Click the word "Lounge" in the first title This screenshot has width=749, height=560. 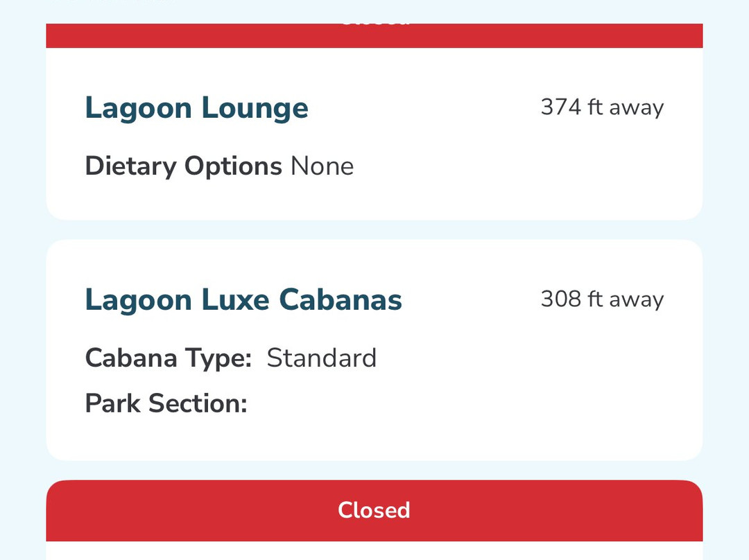point(255,108)
